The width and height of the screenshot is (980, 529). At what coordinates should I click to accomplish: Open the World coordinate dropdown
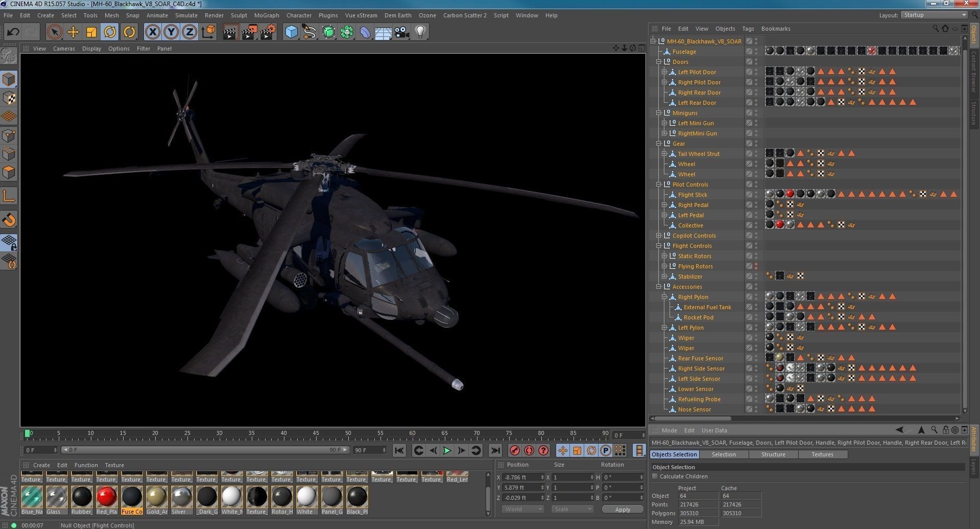pyautogui.click(x=522, y=509)
